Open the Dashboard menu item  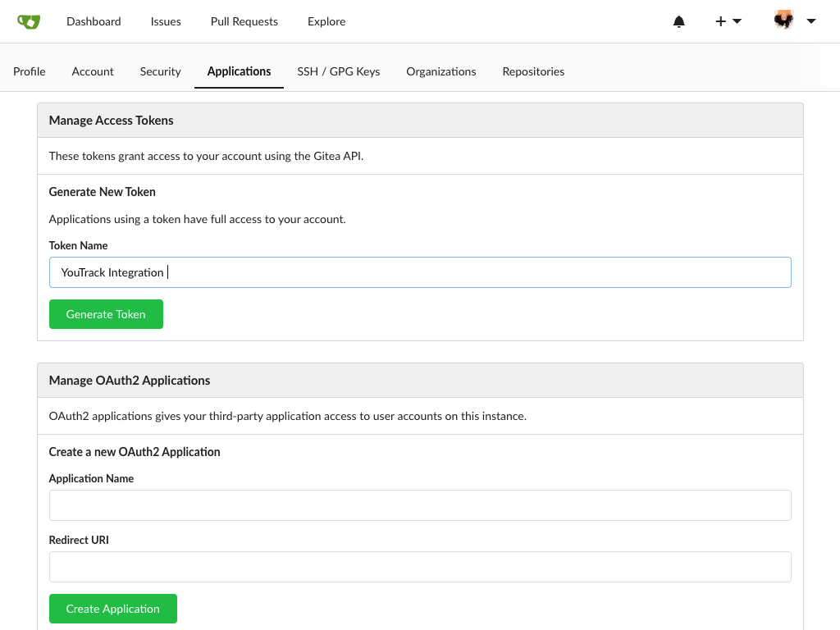(94, 21)
